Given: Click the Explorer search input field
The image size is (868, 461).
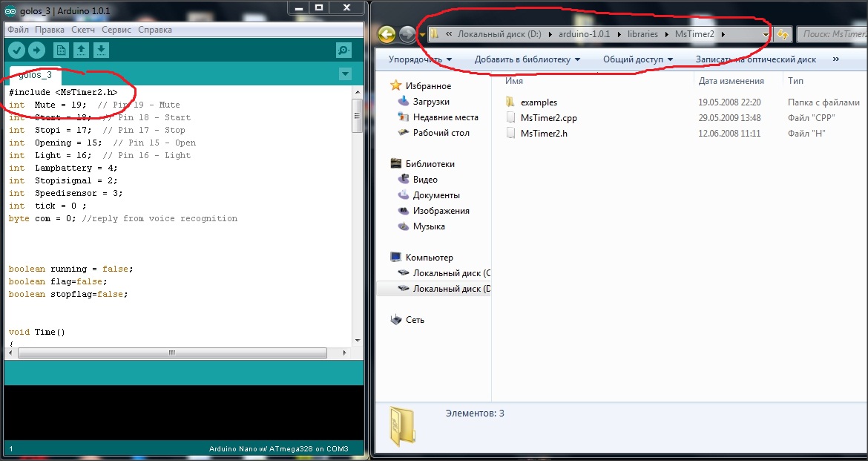Looking at the screenshot, I should click(831, 35).
